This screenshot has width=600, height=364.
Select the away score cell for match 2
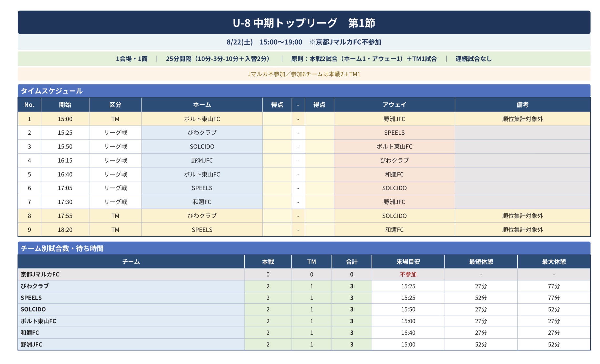(x=319, y=133)
